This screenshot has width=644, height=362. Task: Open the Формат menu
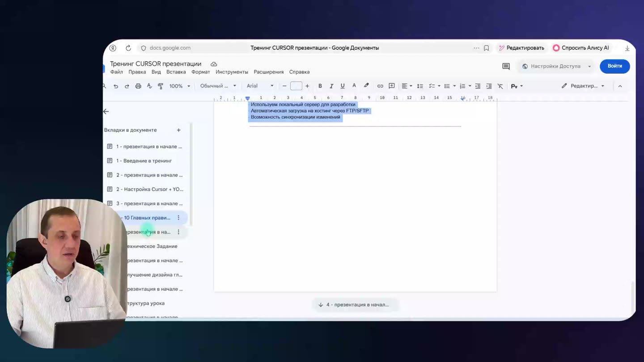[201, 72]
